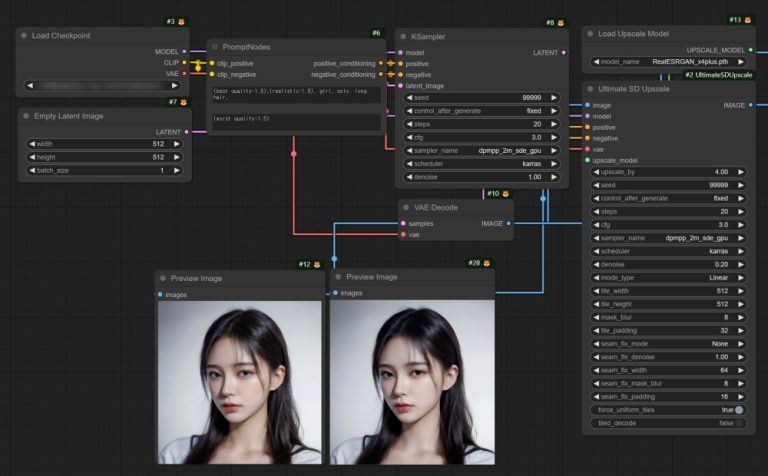Image resolution: width=768 pixels, height=476 pixels.
Task: Click the fox badge beside #28
Action: [486, 263]
